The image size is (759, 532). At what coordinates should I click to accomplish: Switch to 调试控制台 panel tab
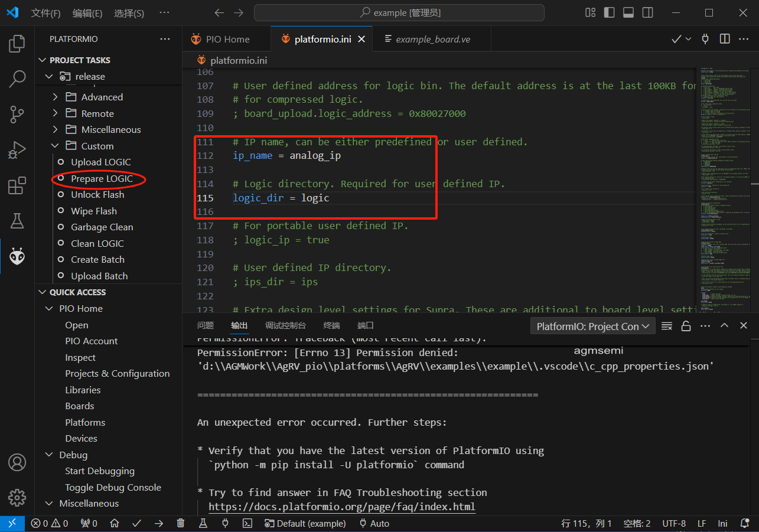[286, 325]
